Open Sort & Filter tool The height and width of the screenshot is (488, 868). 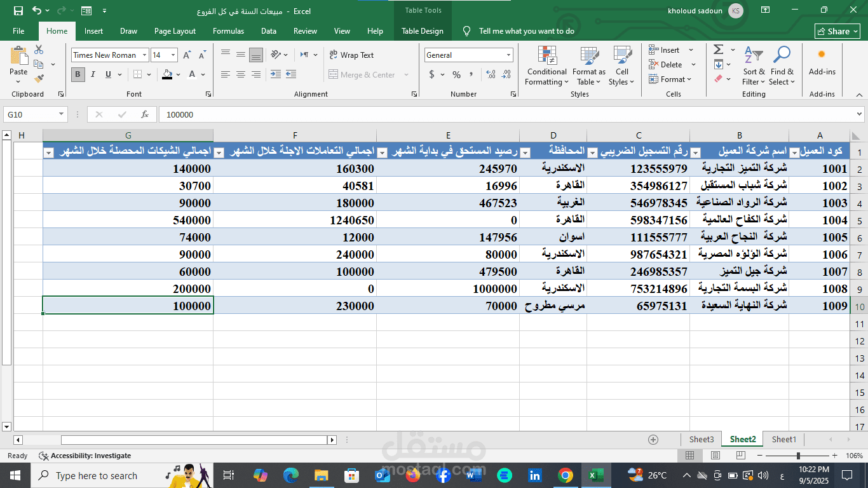754,65
